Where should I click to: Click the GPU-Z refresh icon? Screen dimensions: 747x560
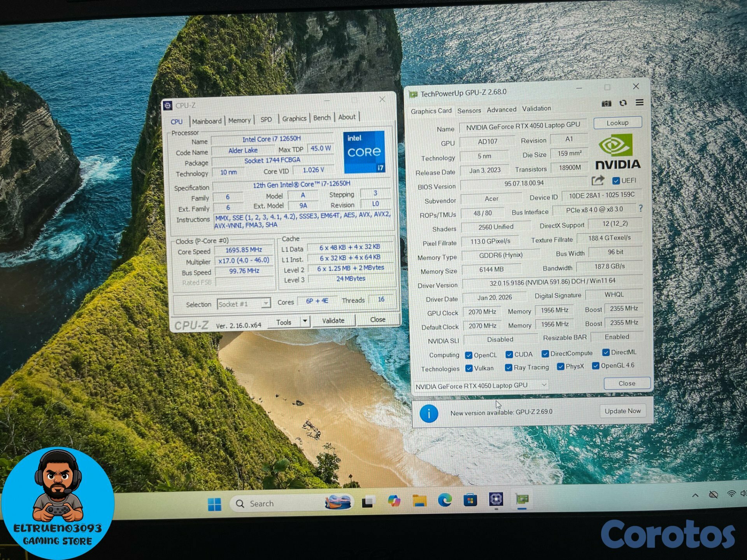click(623, 103)
